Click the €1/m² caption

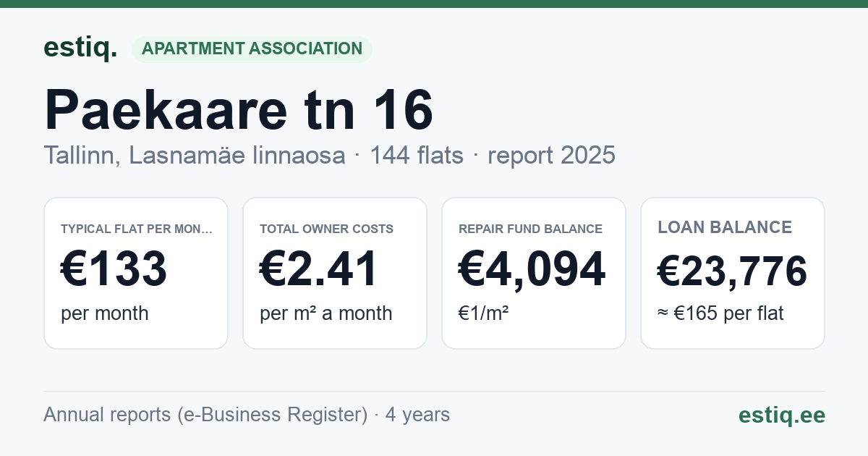(484, 313)
